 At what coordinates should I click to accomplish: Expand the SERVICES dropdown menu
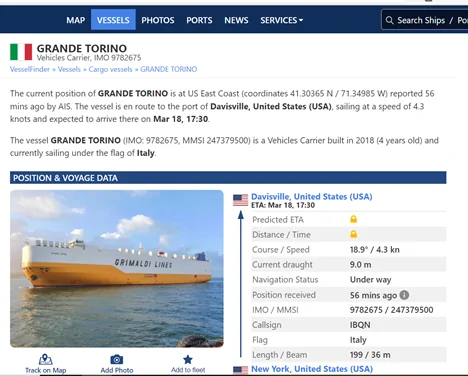[x=282, y=20]
